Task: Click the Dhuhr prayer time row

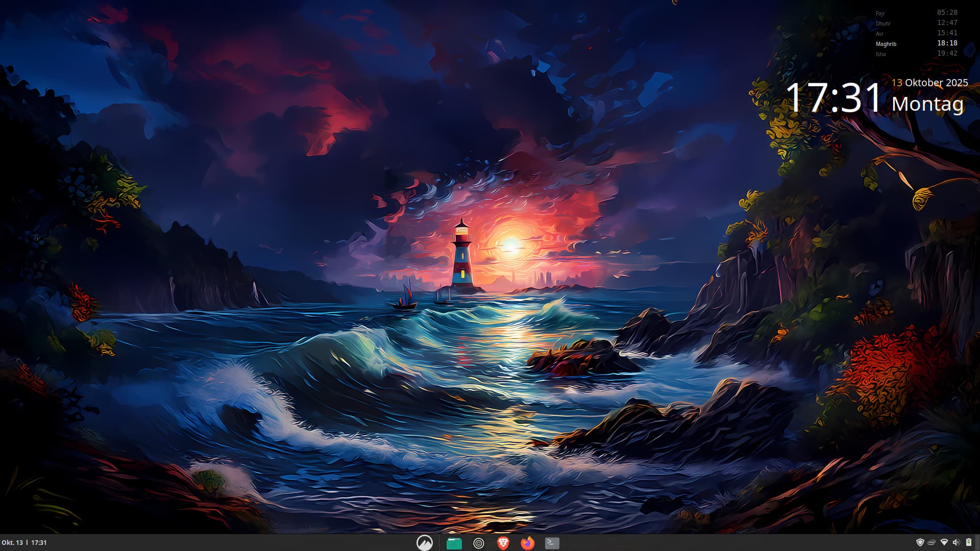Action: (883, 23)
